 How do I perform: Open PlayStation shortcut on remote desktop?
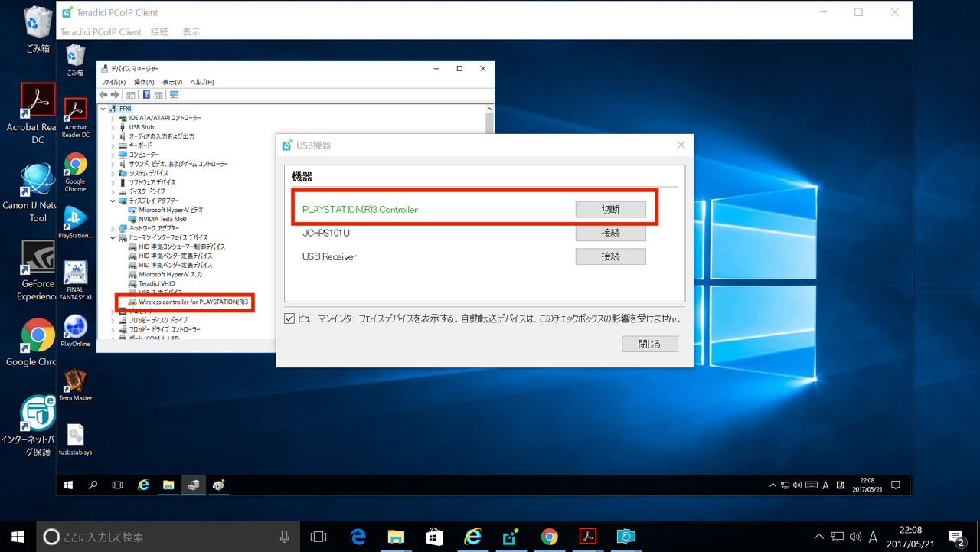[75, 223]
